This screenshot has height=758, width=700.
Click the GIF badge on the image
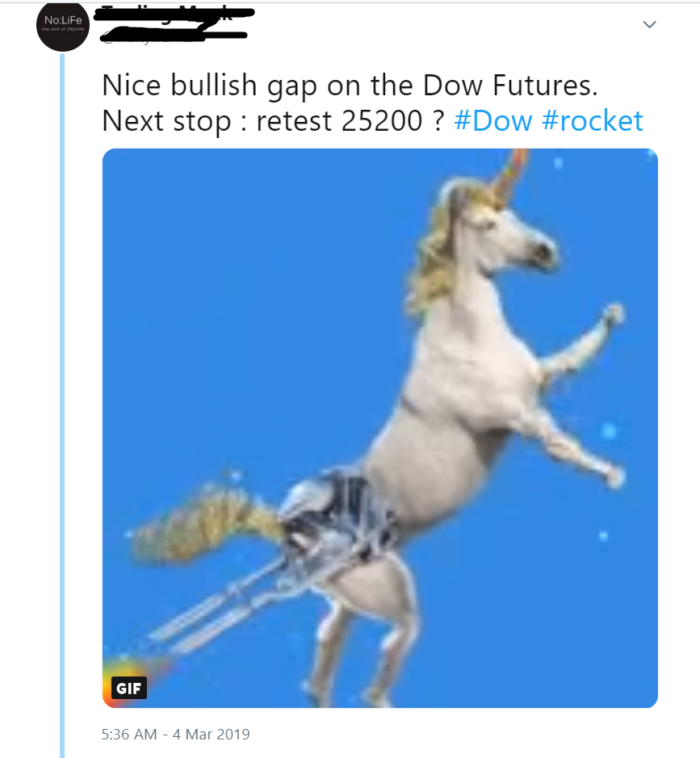click(x=129, y=689)
